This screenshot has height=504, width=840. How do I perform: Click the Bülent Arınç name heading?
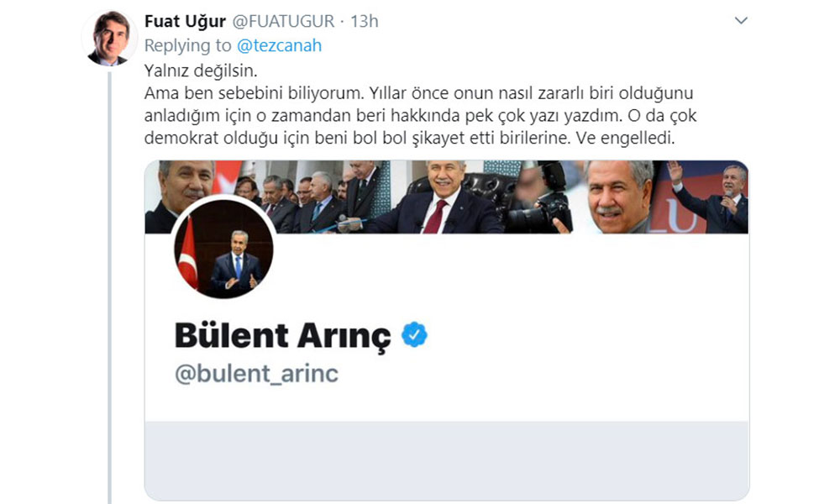(283, 337)
